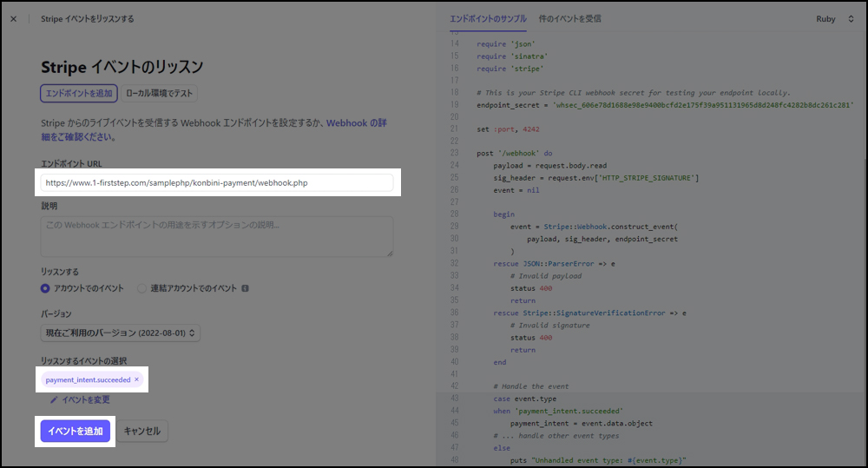The height and width of the screenshot is (468, 868).
Task: Switch to エンドポイントのサンプル tab
Action: click(x=488, y=19)
